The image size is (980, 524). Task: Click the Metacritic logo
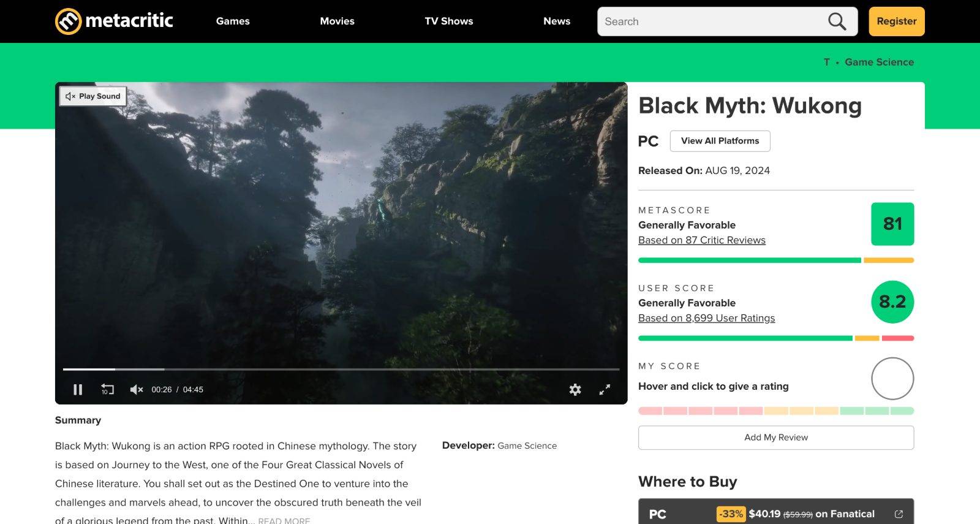[x=114, y=21]
